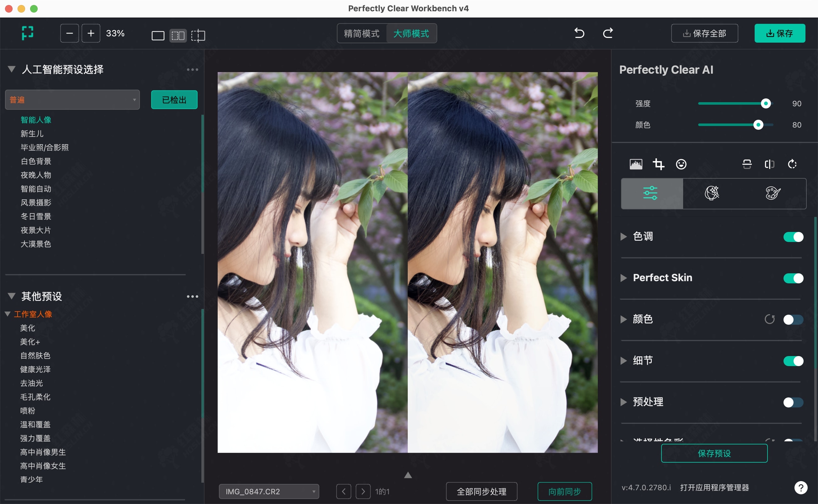818x504 pixels.
Task: Expand the 色调 section
Action: coord(623,237)
